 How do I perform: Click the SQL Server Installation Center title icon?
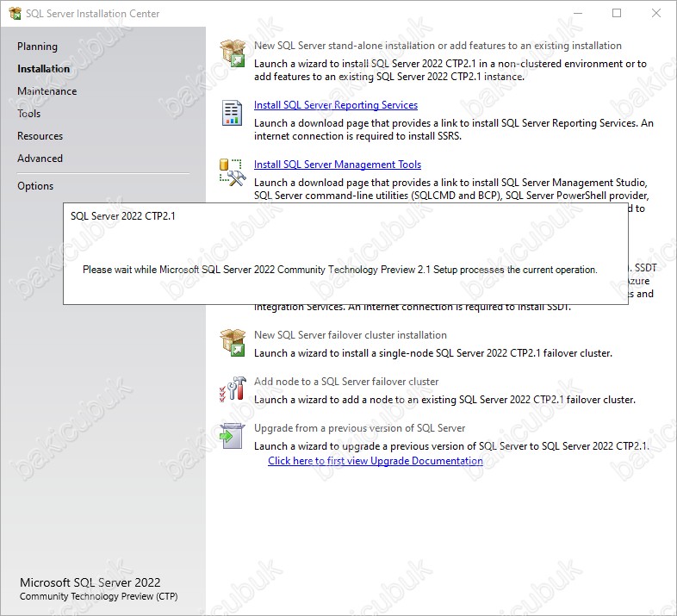click(x=16, y=14)
